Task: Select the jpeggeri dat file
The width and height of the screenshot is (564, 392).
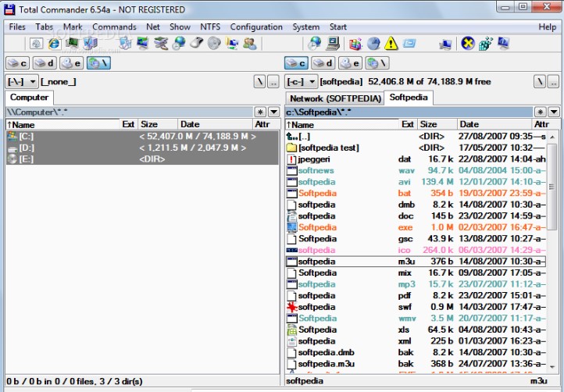Action: click(x=416, y=159)
